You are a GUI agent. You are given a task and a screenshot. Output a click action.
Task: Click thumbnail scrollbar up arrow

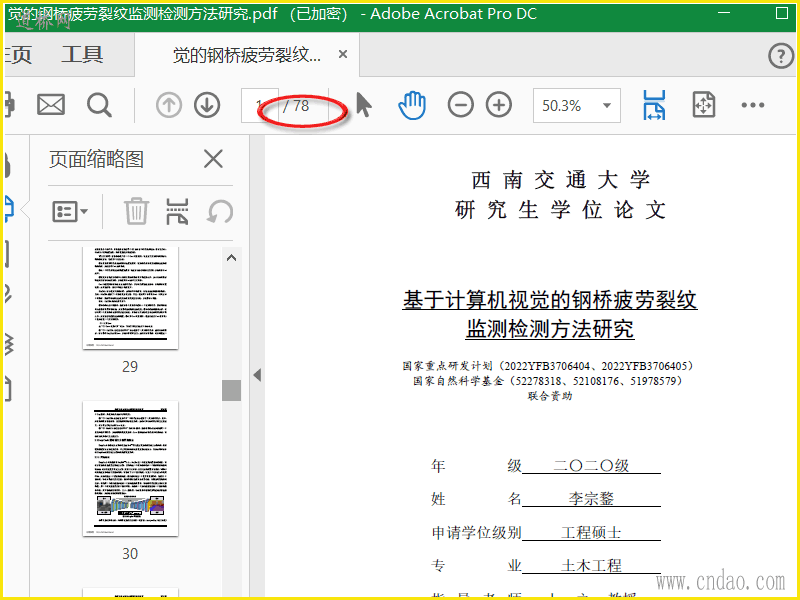[x=231, y=258]
